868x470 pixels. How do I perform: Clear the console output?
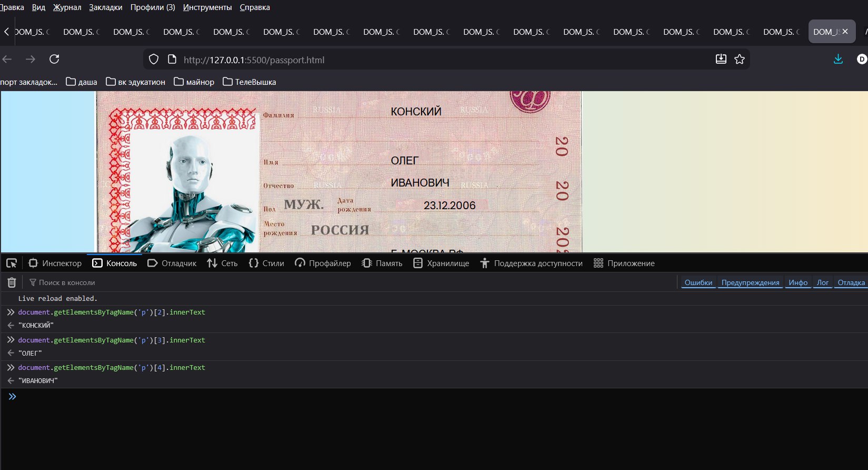(12, 282)
